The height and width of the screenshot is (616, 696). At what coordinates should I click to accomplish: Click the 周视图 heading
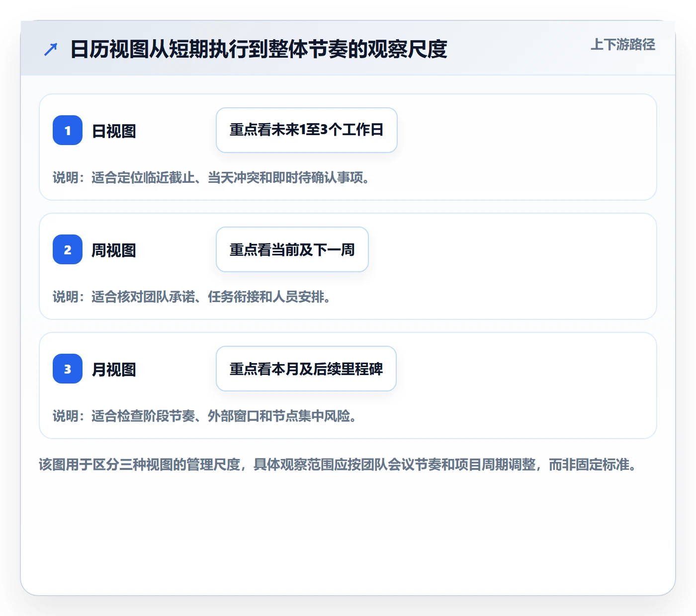tap(114, 250)
